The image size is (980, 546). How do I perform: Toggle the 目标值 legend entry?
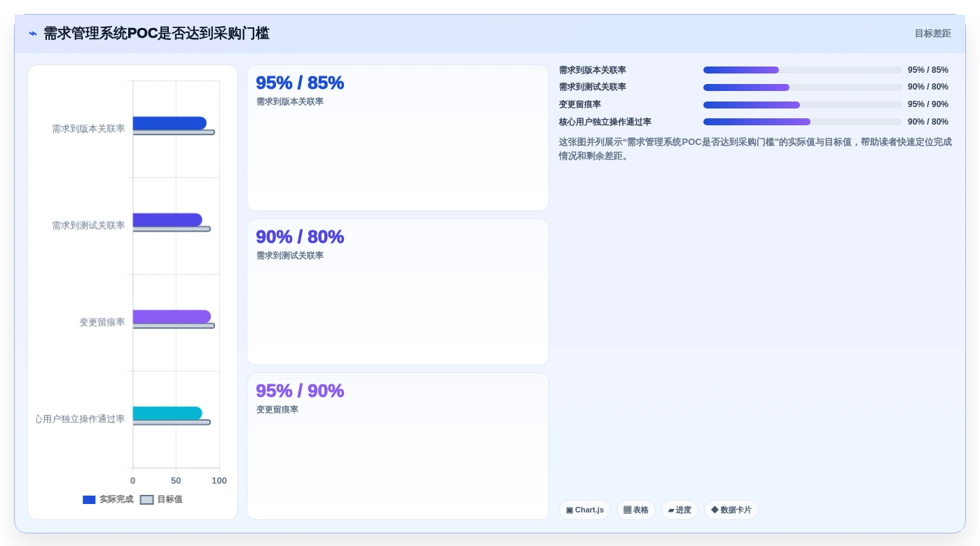click(161, 500)
